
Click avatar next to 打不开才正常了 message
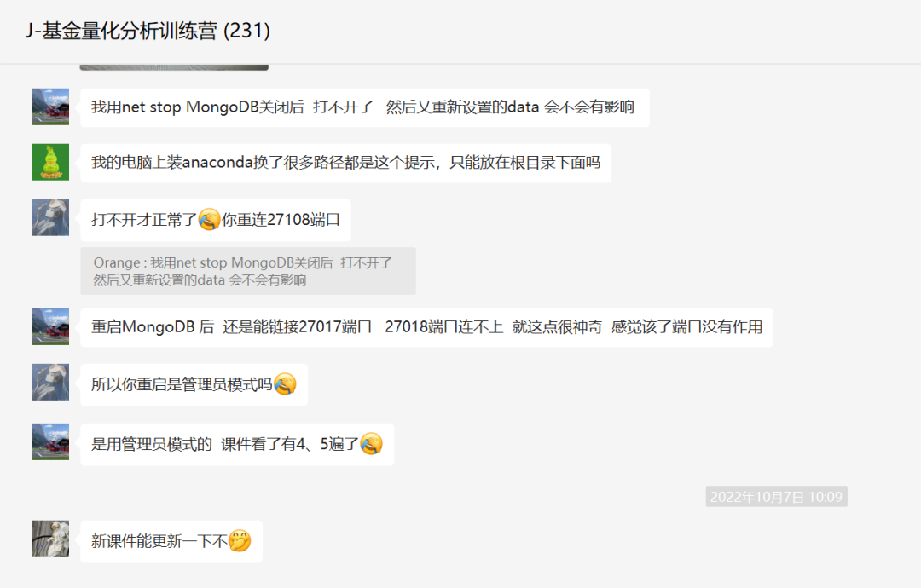coord(50,217)
